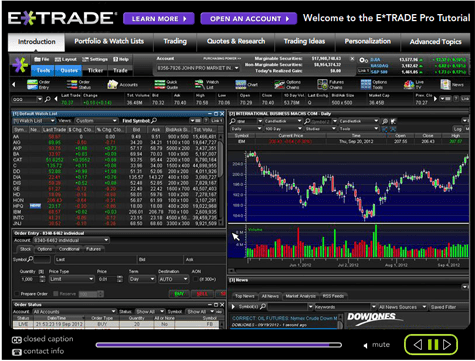Click the closed caption CC icon
Viewport: 475px width, 361px height.
(16, 340)
